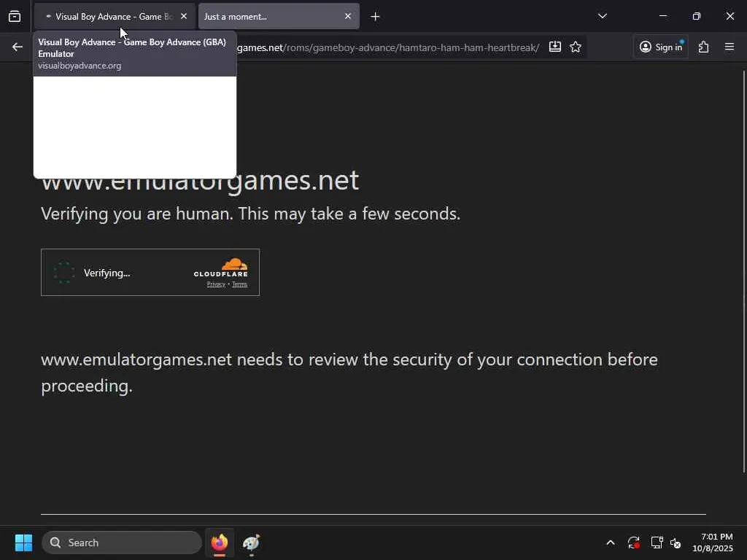Go back to previous page

point(18,47)
